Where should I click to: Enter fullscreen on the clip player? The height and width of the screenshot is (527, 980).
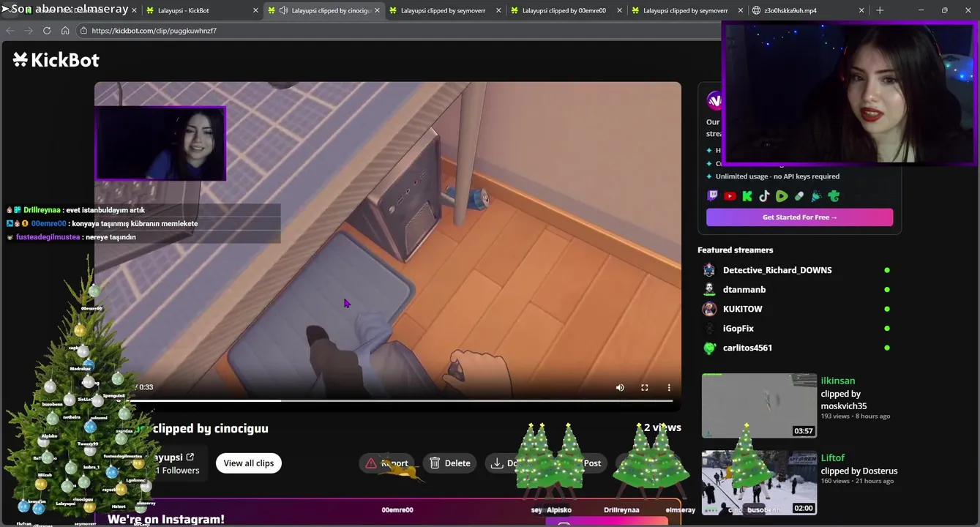tap(644, 387)
